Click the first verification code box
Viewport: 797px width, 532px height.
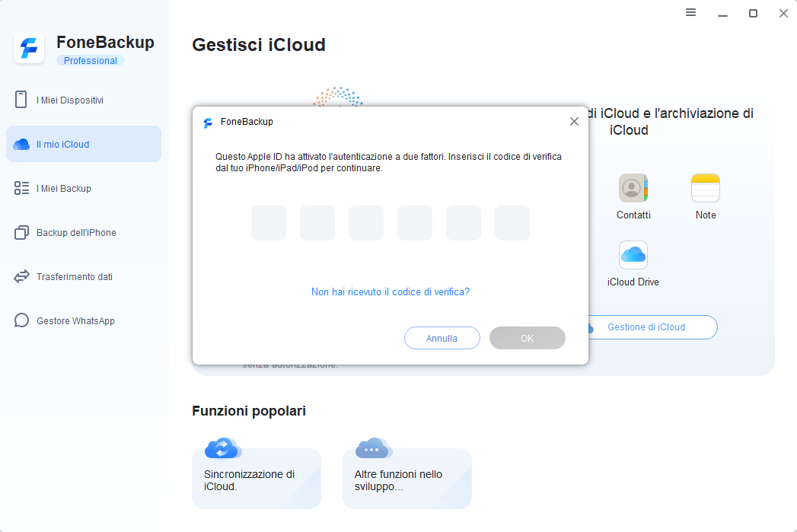(269, 223)
